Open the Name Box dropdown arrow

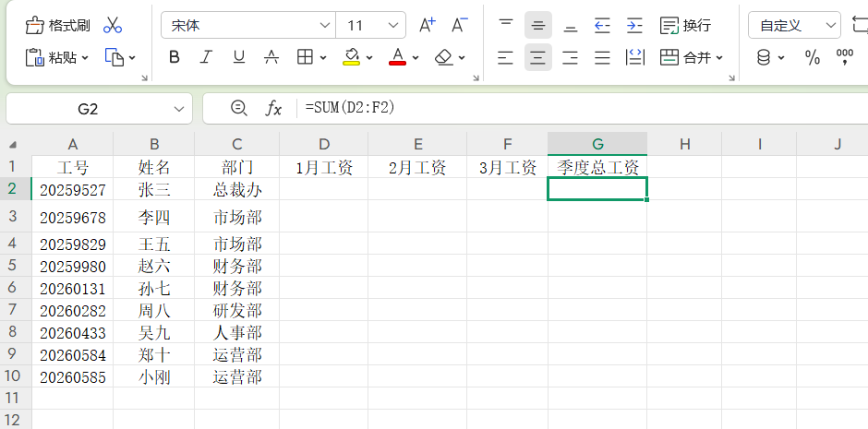(x=179, y=109)
